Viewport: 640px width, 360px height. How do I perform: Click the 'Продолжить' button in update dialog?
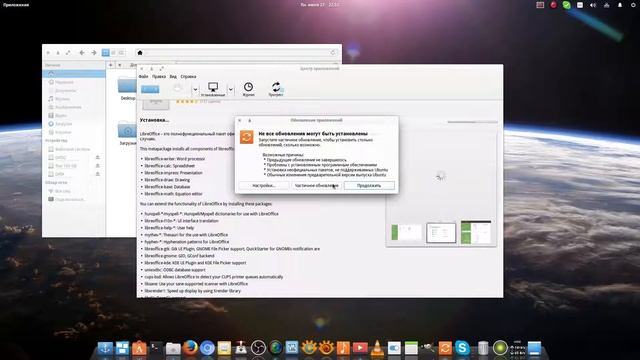pos(369,185)
